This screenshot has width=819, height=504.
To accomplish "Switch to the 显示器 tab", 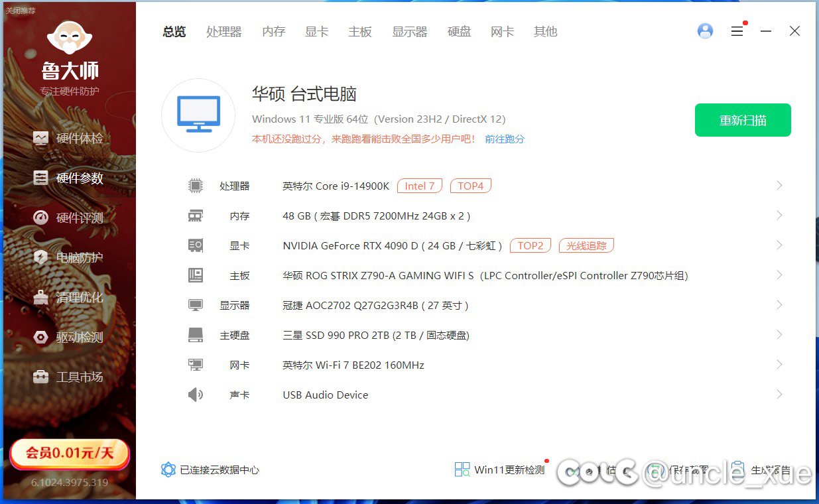I will [x=410, y=32].
